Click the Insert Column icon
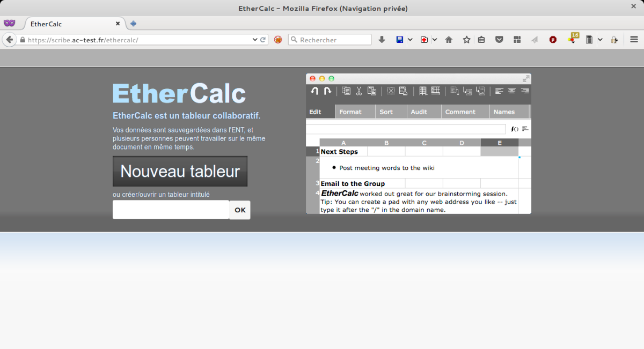644x349 pixels. tap(436, 91)
